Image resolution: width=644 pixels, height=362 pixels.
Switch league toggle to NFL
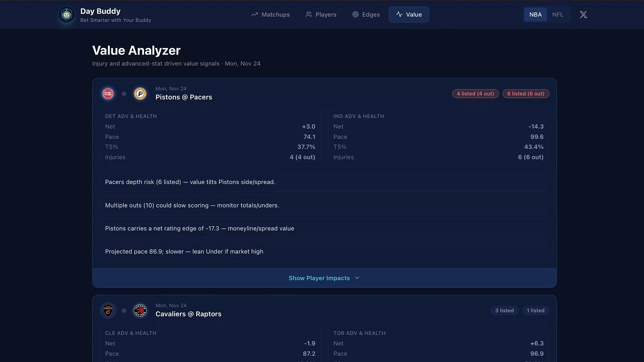pyautogui.click(x=557, y=15)
